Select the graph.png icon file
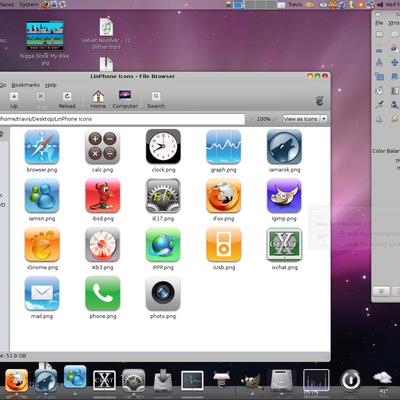Viewport: 400px width, 400px height. 224,147
